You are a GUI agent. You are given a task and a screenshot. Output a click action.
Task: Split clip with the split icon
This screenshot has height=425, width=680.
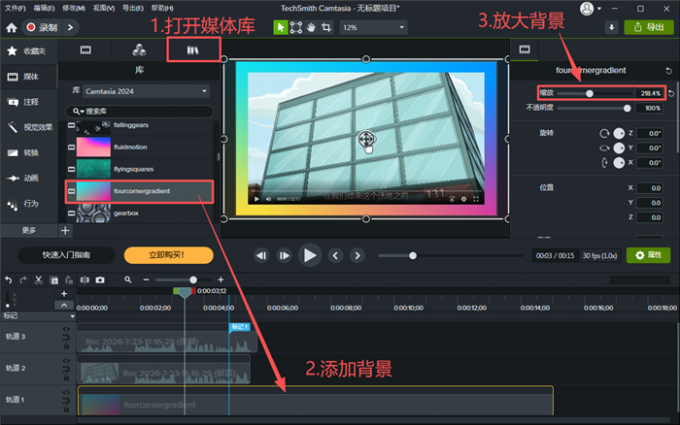point(85,280)
